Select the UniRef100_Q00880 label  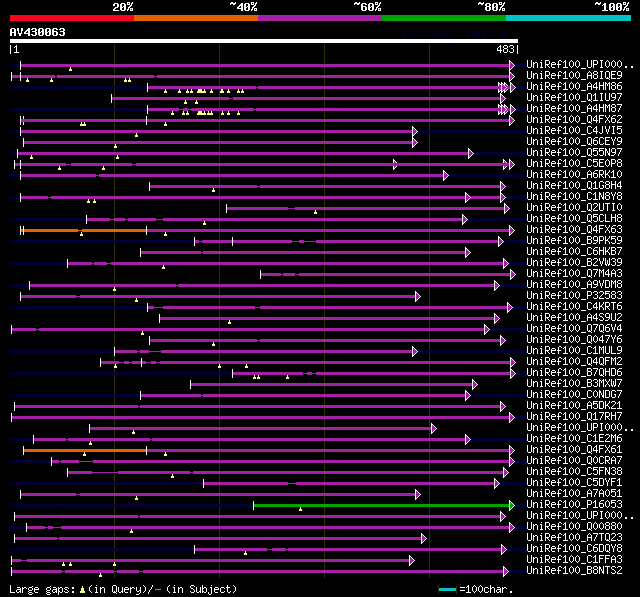tap(574, 527)
